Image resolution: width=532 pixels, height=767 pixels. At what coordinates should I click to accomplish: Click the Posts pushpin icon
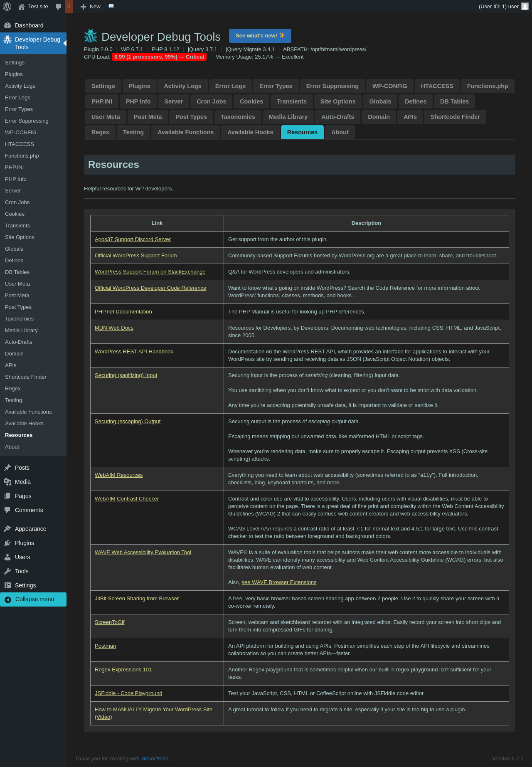[x=7, y=468]
